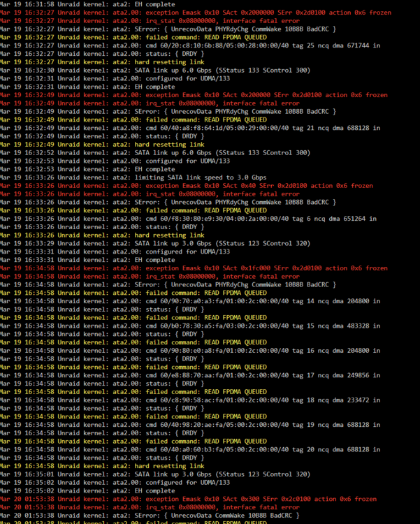Select the 16:33:26 SError UnrecovData line
Viewport: 420px width, 524px height.
coord(168,202)
